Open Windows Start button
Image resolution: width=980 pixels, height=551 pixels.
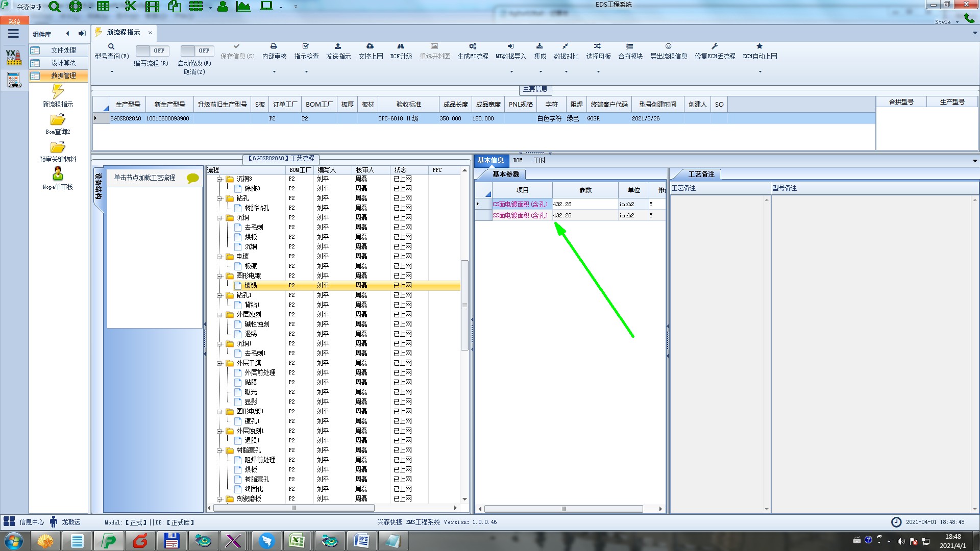point(14,541)
